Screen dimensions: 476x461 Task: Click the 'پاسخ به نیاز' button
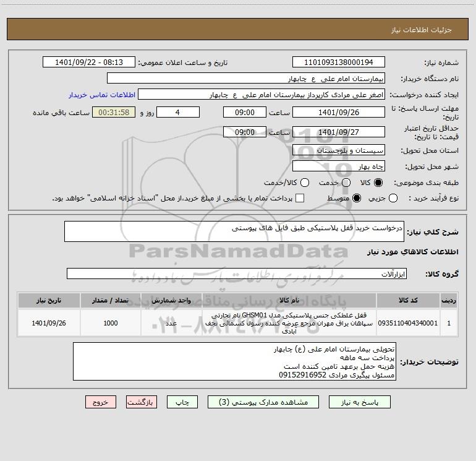[359, 402]
